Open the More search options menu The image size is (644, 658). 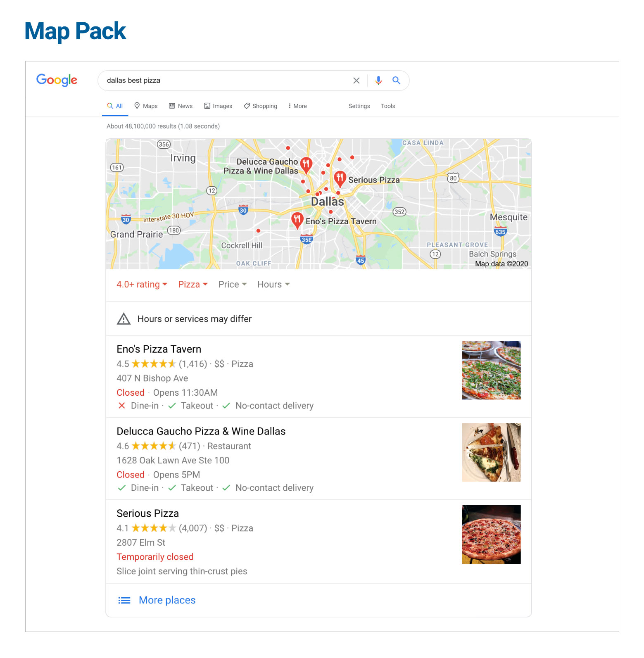coord(297,106)
